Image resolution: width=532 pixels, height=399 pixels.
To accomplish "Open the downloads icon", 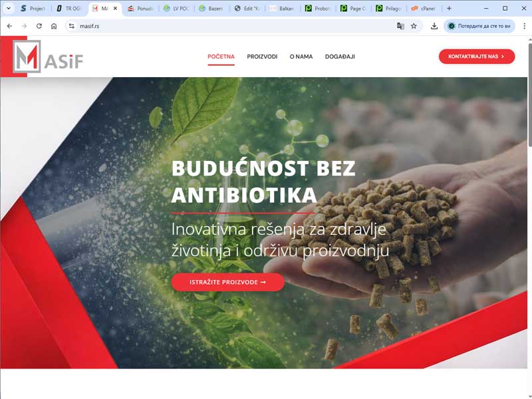I will (434, 26).
